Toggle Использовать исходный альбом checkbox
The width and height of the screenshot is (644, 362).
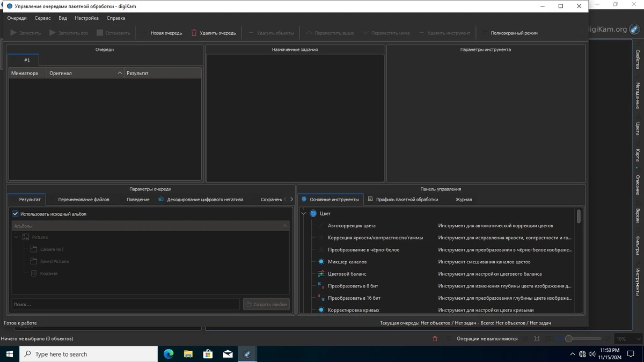point(16,213)
